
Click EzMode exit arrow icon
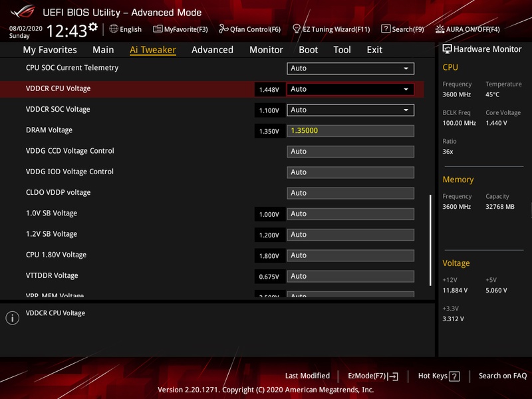[393, 376]
